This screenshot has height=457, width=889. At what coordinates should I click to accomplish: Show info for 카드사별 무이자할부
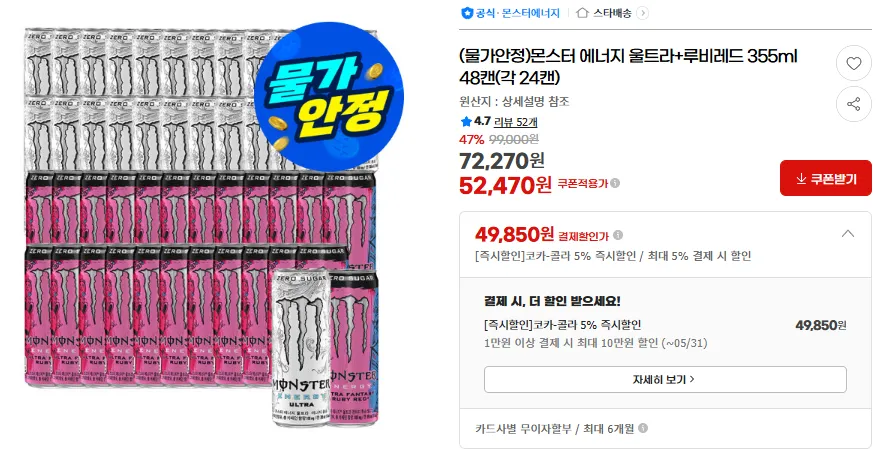643,428
